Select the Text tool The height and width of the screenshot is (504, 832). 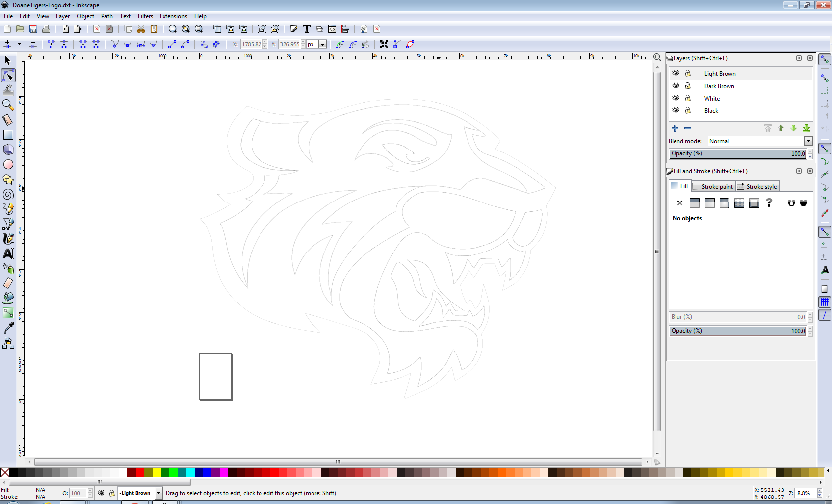point(8,253)
